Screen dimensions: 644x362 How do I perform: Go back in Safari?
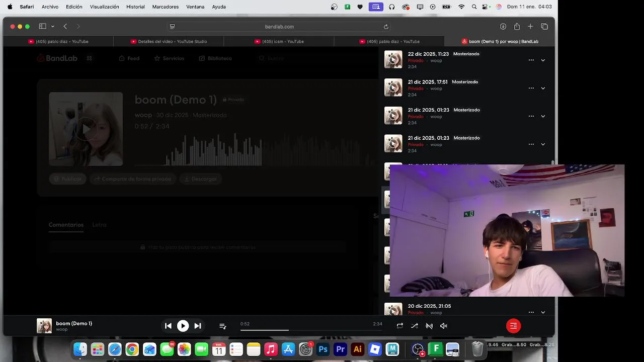[65, 27]
